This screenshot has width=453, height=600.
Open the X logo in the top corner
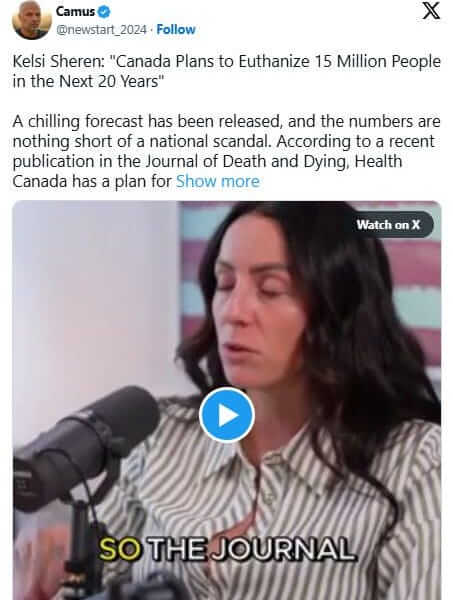tap(431, 10)
